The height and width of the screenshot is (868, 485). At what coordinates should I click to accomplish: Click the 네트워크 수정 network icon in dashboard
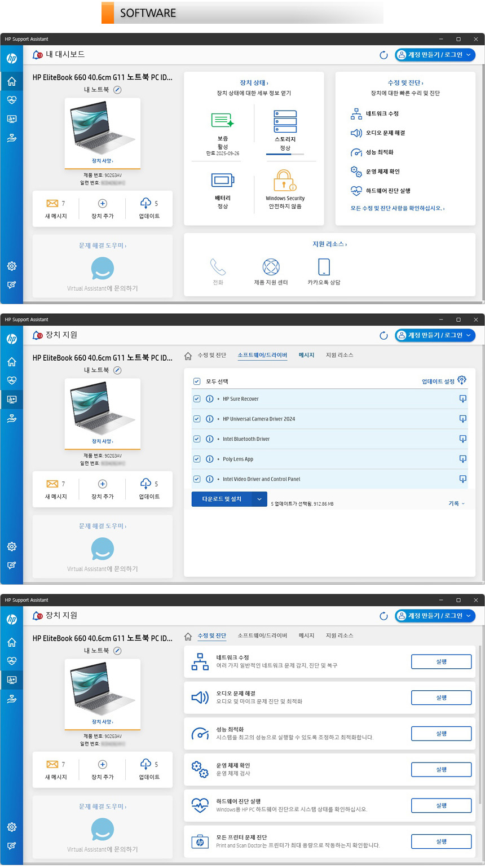click(356, 114)
